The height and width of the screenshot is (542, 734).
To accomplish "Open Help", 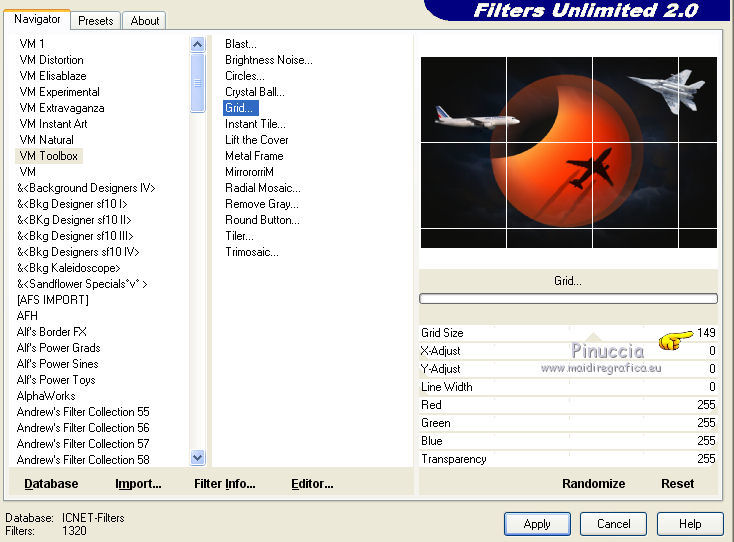I will click(690, 524).
